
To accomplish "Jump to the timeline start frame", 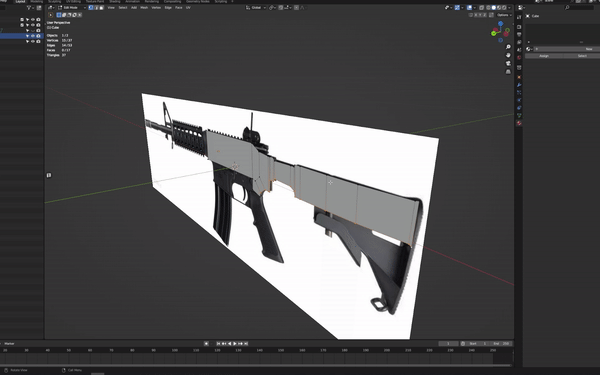I will point(218,344).
